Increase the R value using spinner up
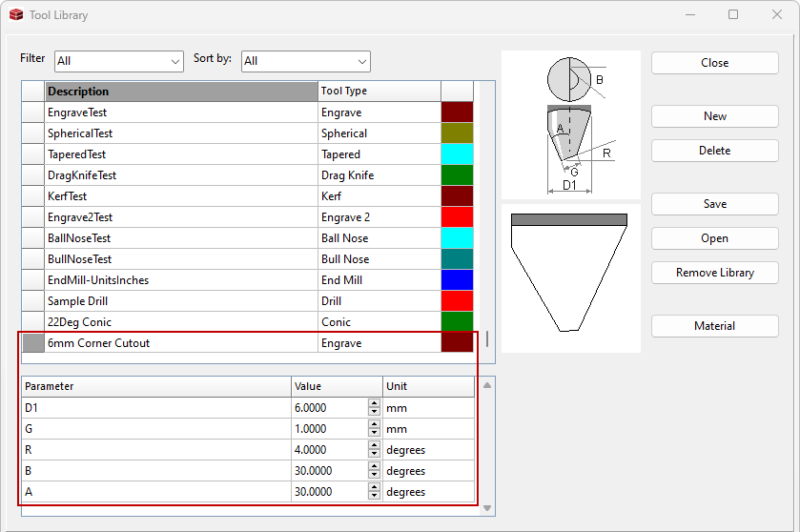This screenshot has width=800, height=532. point(374,446)
